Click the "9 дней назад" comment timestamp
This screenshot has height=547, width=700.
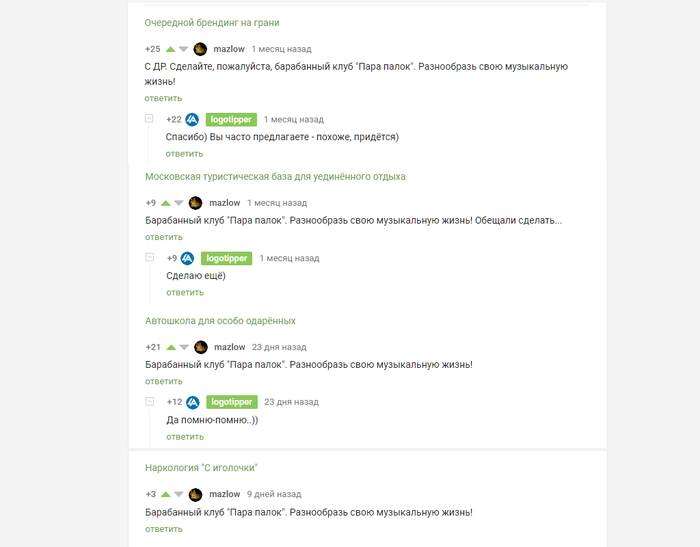point(274,494)
